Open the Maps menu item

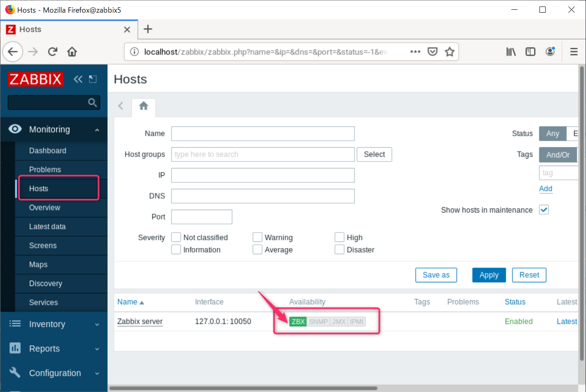coord(61,264)
